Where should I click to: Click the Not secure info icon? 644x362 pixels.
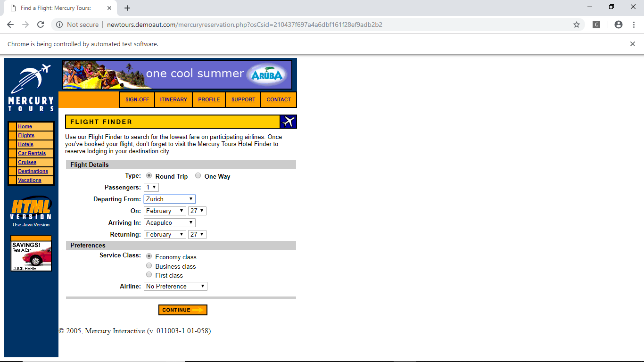point(59,25)
